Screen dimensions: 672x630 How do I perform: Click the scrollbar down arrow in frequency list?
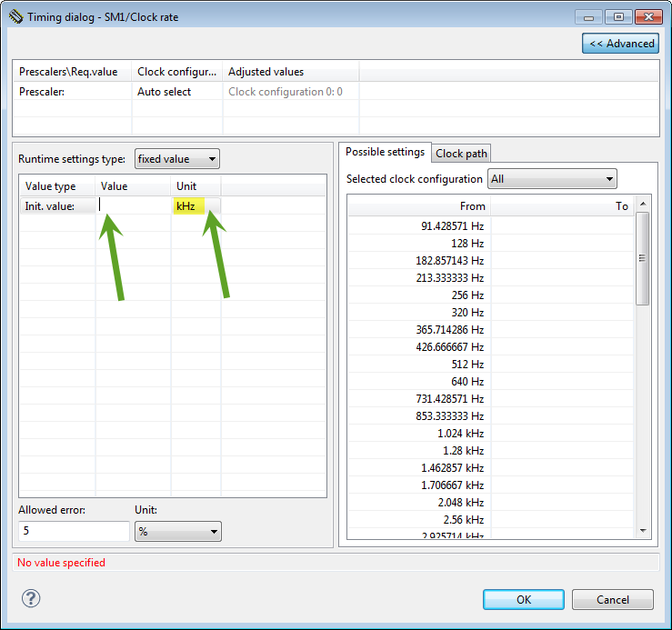point(643,530)
